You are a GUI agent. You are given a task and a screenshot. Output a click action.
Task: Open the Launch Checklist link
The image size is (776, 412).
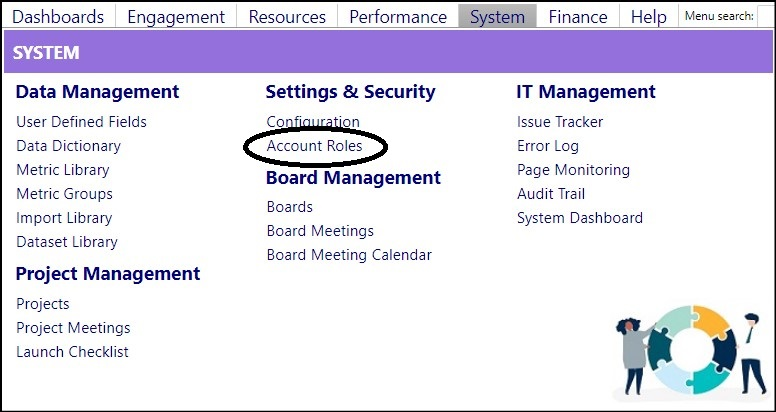click(72, 352)
